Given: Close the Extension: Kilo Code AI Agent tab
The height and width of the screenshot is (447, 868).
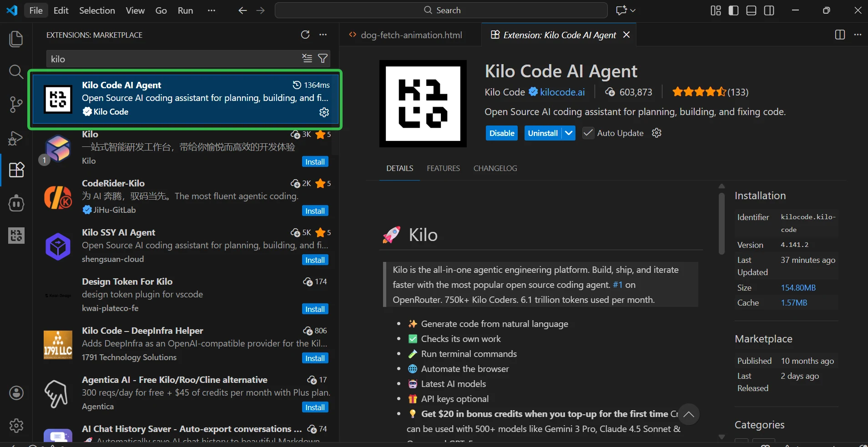Looking at the screenshot, I should tap(626, 35).
